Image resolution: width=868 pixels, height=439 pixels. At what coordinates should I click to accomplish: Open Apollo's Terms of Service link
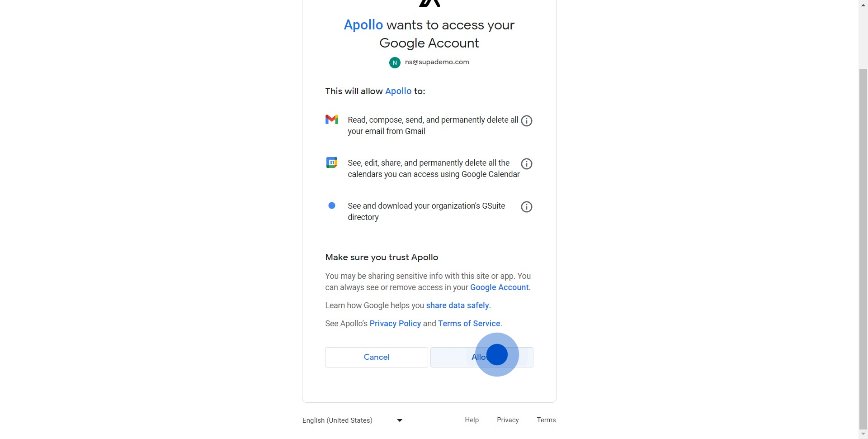click(x=469, y=324)
